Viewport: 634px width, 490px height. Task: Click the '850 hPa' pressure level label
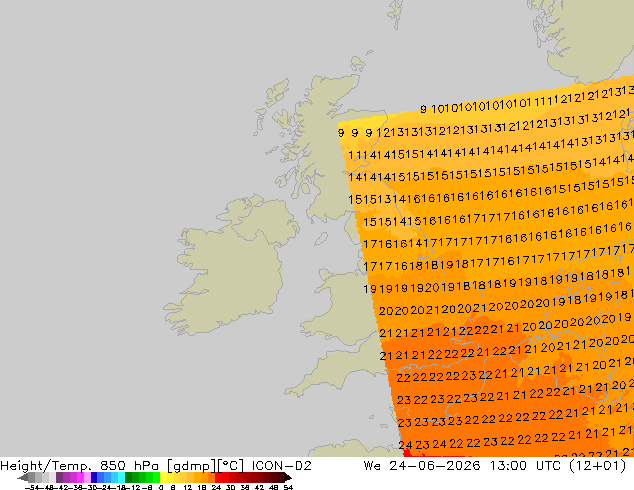(129, 466)
